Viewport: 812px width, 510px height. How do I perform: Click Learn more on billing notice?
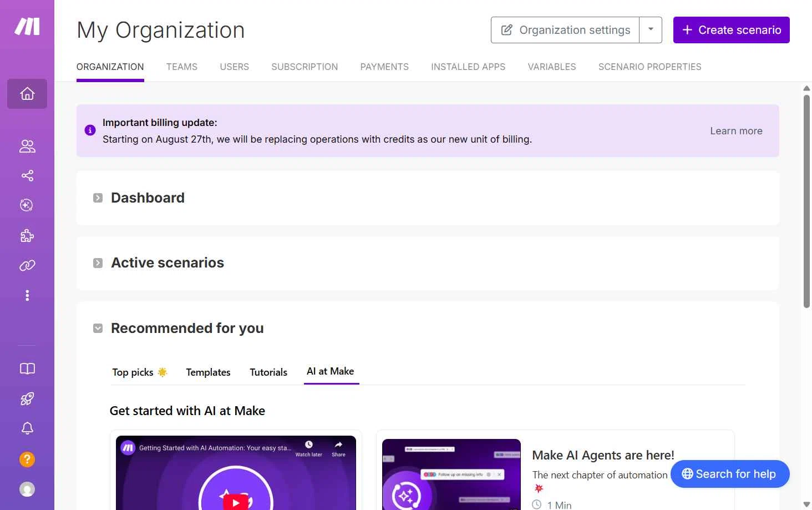[736, 131]
